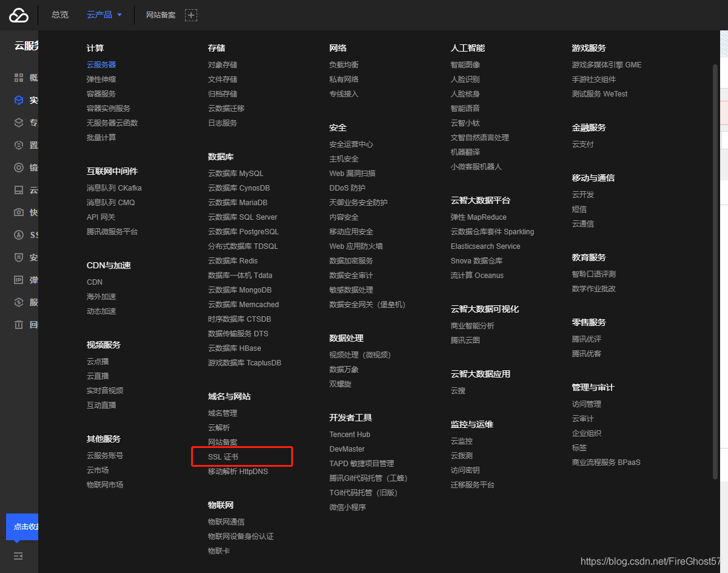This screenshot has width=728, height=573.
Task: Open Elasticsearch Service link
Action: tap(485, 246)
